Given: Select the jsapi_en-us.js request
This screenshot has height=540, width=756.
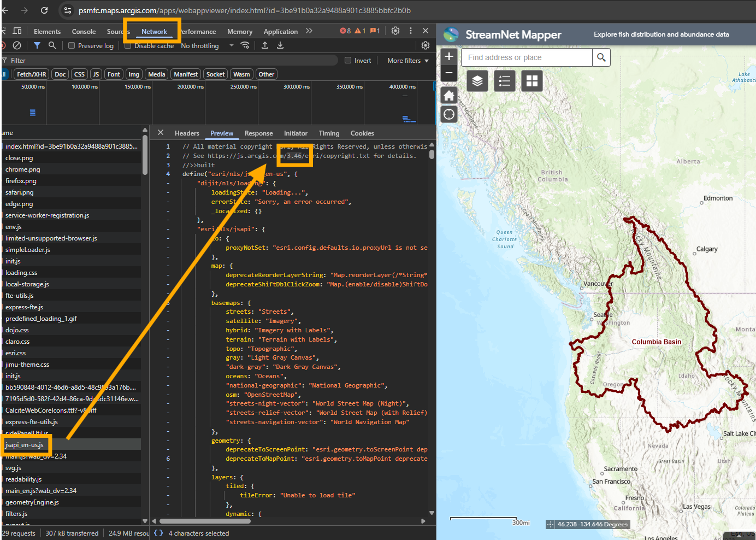Looking at the screenshot, I should (71, 444).
